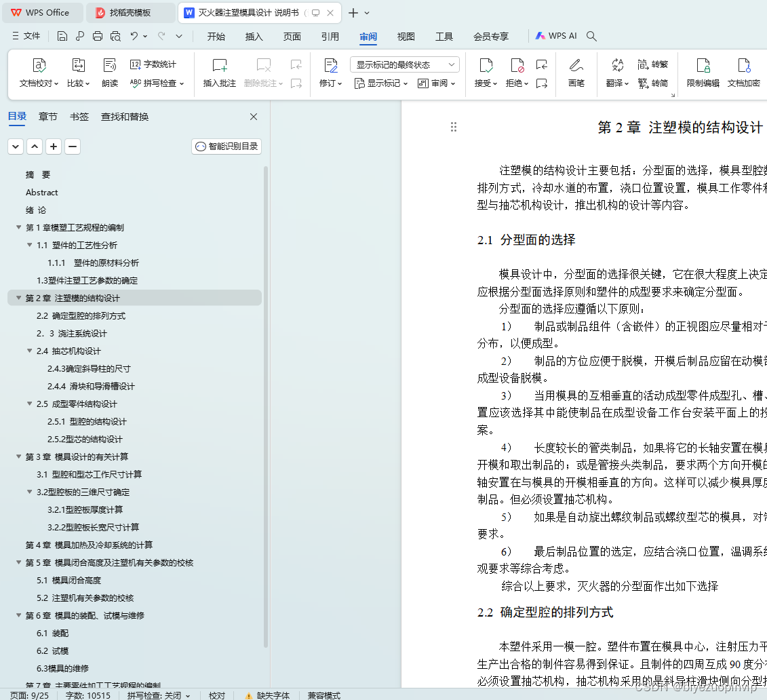Click the paragraph drag handle beside chapter title
Screen dimensions: 767x700
click(454, 128)
